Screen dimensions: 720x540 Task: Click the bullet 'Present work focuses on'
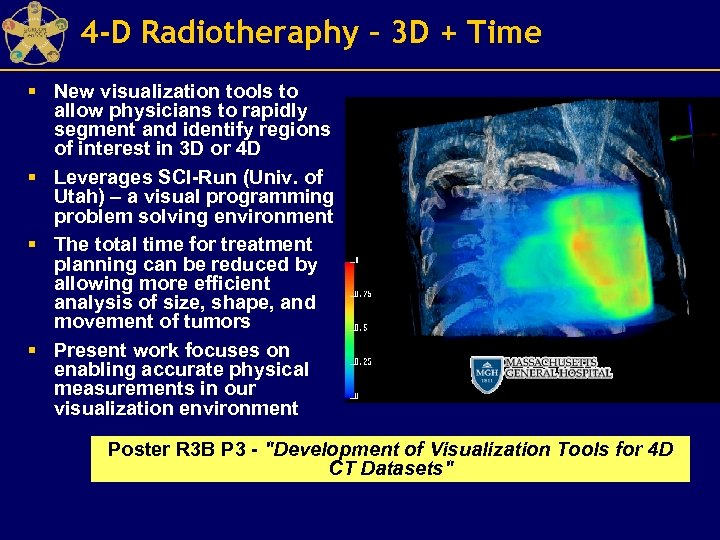(x=172, y=350)
